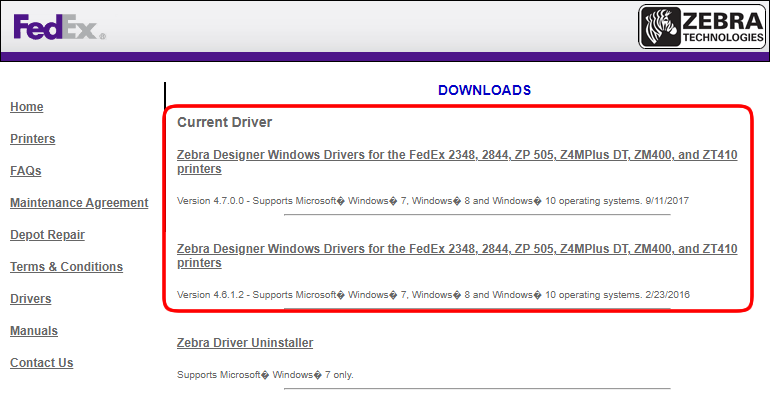Open the Zebra Driver Uninstaller link
The height and width of the screenshot is (400, 770).
[245, 343]
